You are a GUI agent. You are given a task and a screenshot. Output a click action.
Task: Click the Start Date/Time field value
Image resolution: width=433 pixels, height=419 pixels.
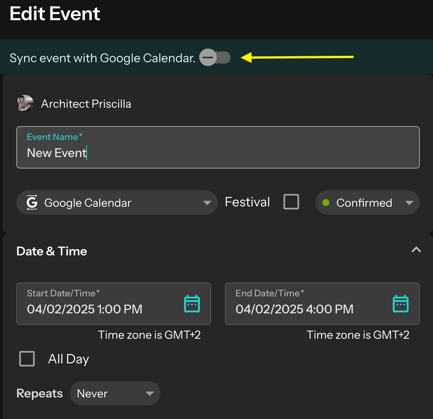tap(85, 309)
